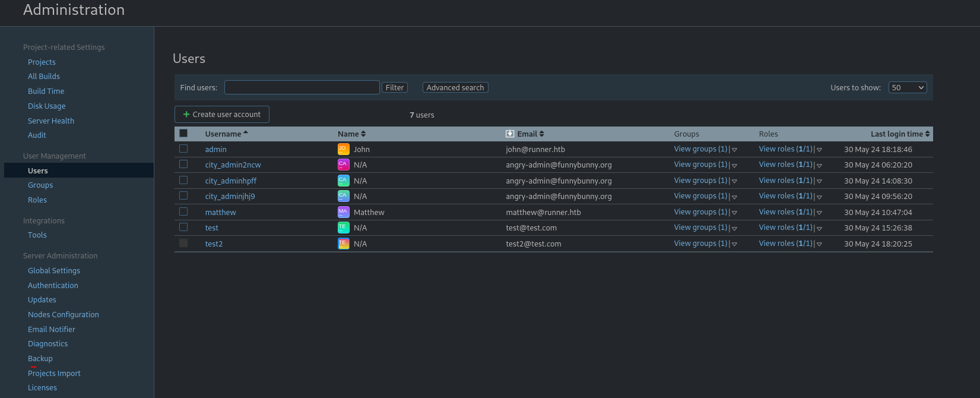This screenshot has height=398, width=980.
Task: Click the avatar icon in the test2 row
Action: coord(343,244)
